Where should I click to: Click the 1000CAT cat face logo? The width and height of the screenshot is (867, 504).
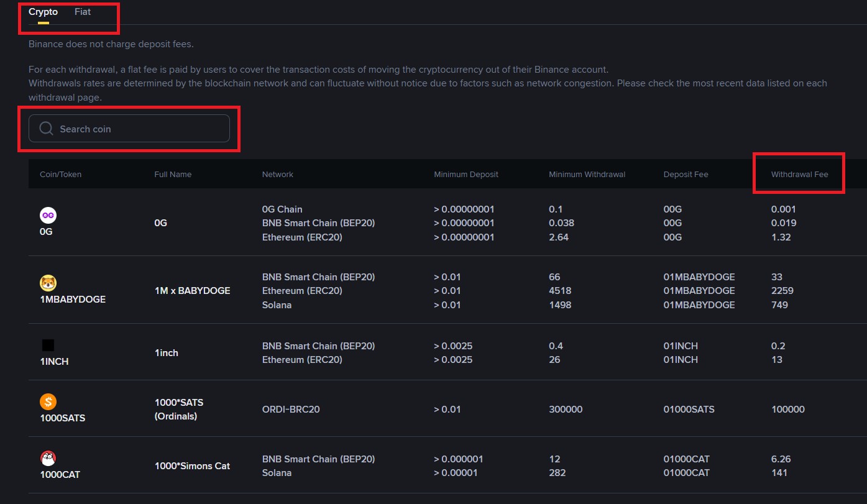point(48,459)
